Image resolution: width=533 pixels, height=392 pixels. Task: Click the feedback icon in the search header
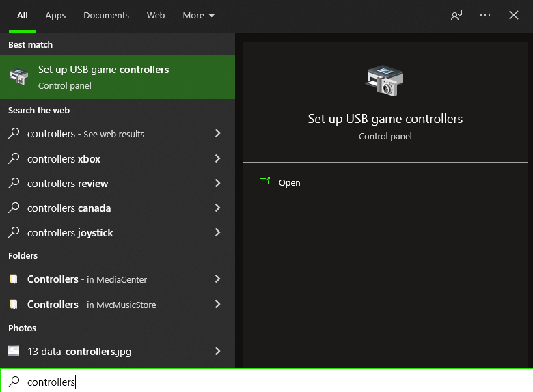tap(456, 15)
